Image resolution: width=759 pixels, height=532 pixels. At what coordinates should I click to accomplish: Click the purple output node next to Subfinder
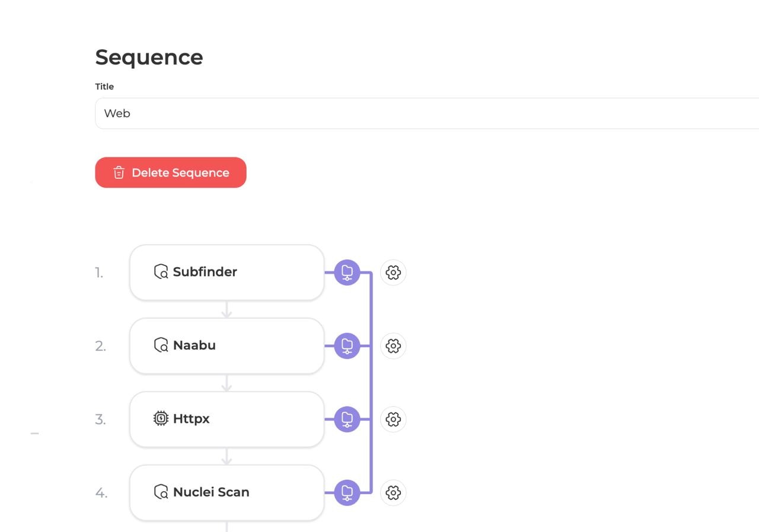347,273
